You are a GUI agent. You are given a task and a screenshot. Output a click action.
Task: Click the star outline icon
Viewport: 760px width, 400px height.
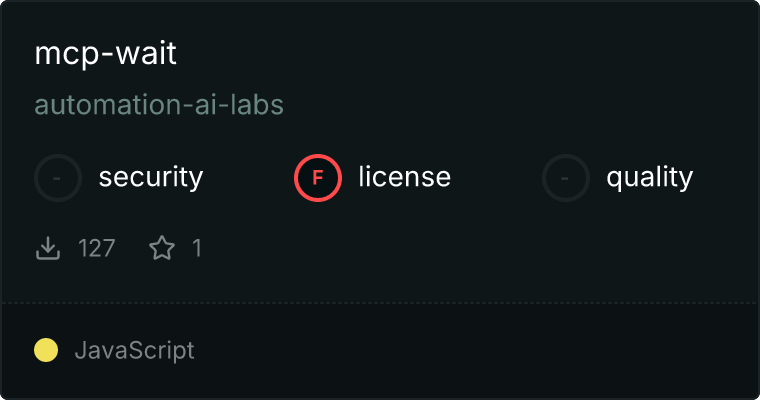pyautogui.click(x=162, y=248)
